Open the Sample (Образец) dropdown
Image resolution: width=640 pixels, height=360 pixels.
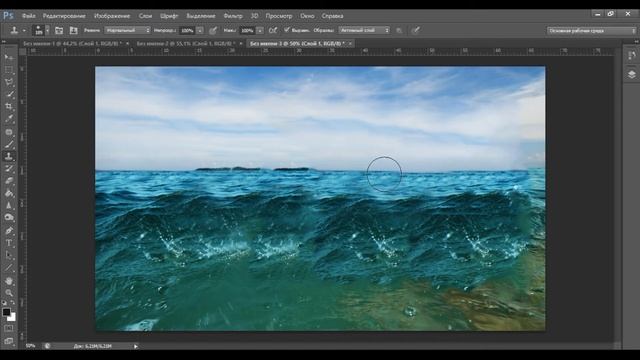[x=364, y=30]
